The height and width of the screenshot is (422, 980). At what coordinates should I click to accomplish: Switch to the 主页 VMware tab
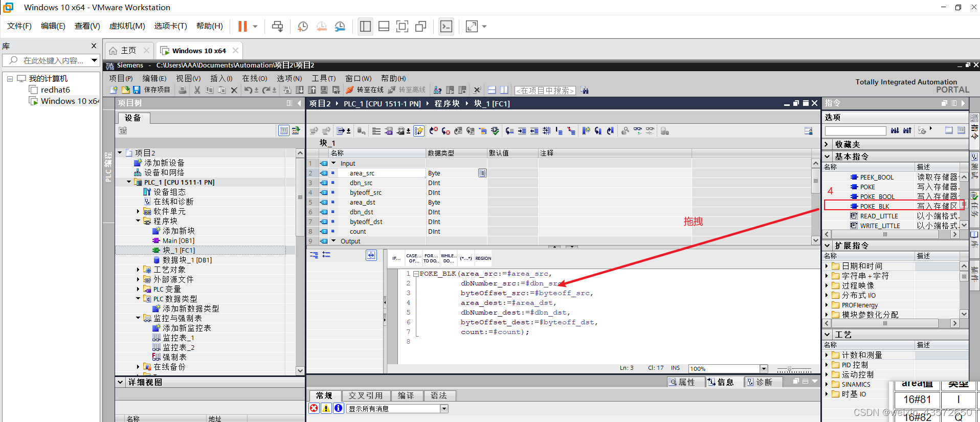[x=128, y=50]
